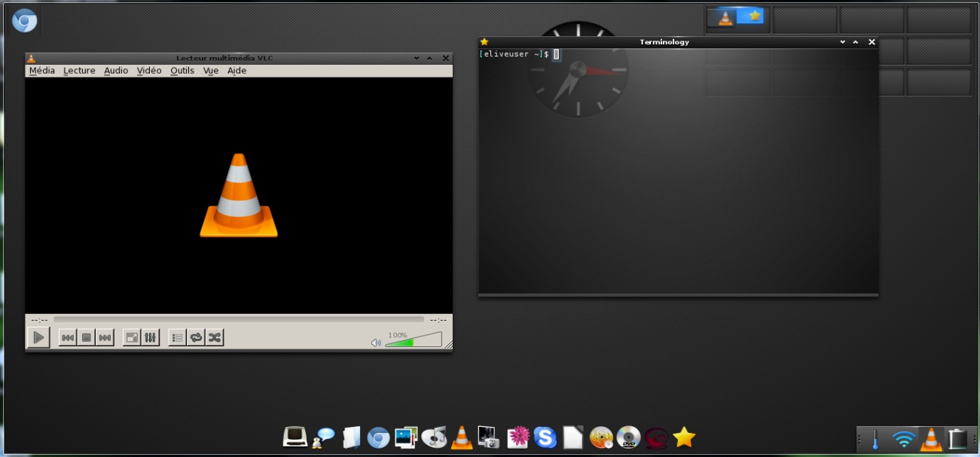
Task: Grab the VLC window resize grip
Action: [x=447, y=345]
